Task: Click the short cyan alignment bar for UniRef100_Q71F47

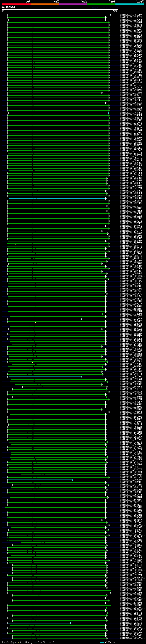Action: [x=44, y=319]
